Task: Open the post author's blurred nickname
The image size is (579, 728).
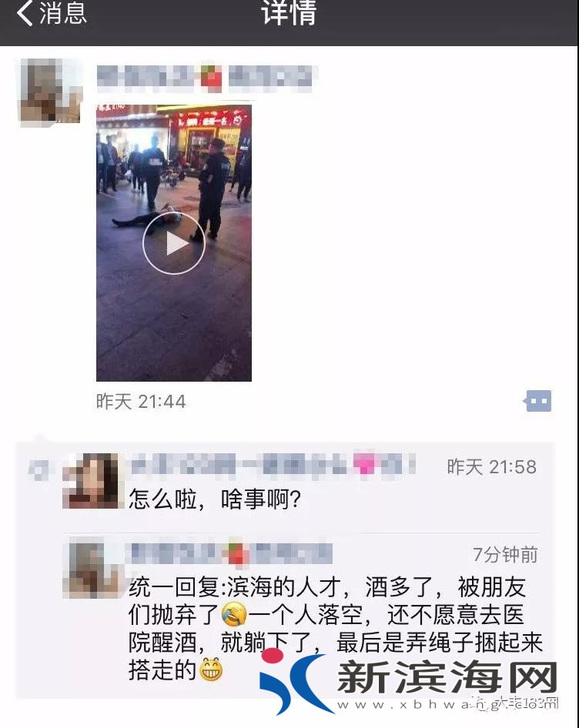Action: pyautogui.click(x=206, y=78)
